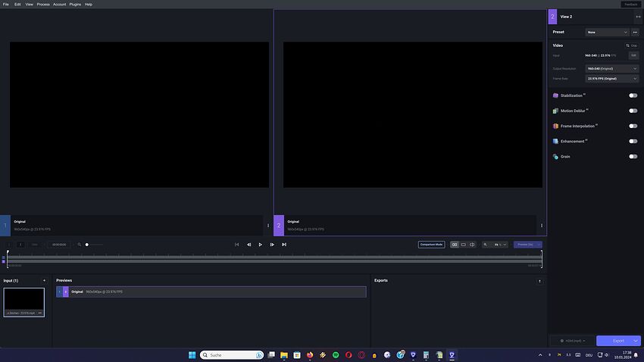
Task: Open Spotify from the Windows taskbar
Action: (x=336, y=354)
